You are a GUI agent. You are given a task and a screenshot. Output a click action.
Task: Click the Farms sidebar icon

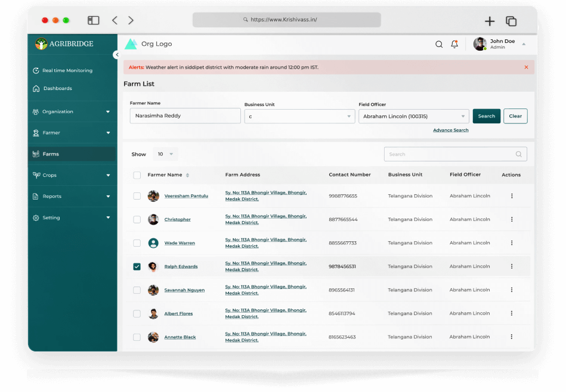pyautogui.click(x=36, y=154)
